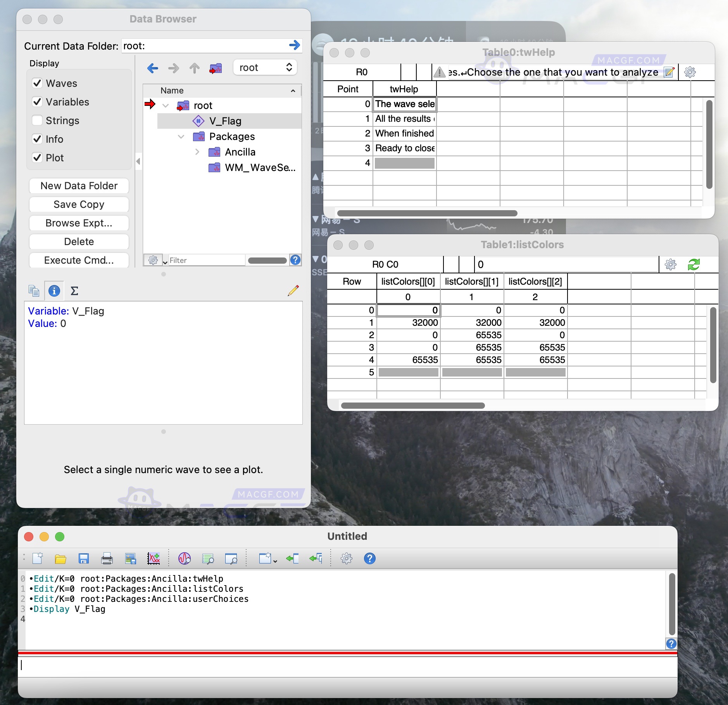Open the Curve Fitting toolbar icon
Screen dimensions: 728x705
154,558
